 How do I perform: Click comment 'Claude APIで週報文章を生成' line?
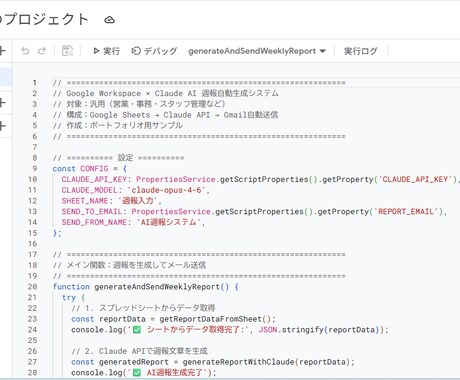click(139, 351)
